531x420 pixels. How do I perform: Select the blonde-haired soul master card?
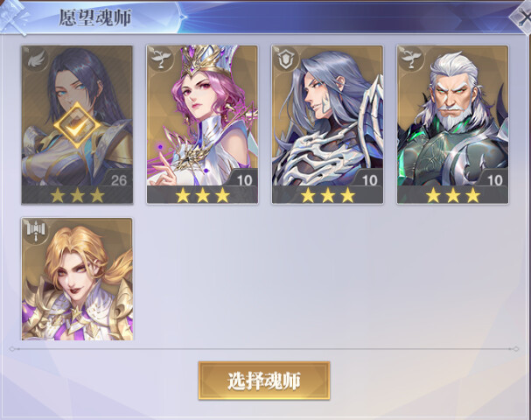(x=77, y=279)
